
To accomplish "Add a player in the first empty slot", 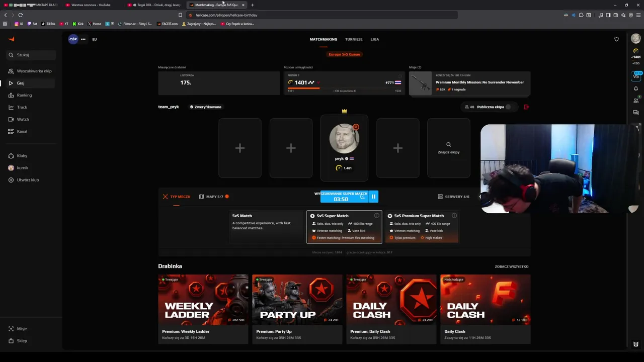I will [240, 148].
